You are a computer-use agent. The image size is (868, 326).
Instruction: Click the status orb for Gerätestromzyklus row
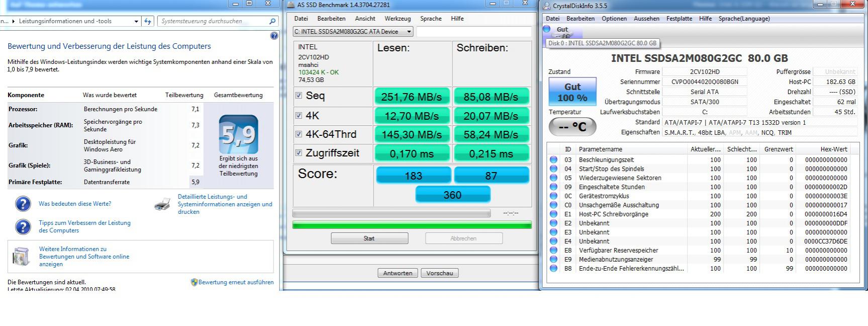coord(553,196)
